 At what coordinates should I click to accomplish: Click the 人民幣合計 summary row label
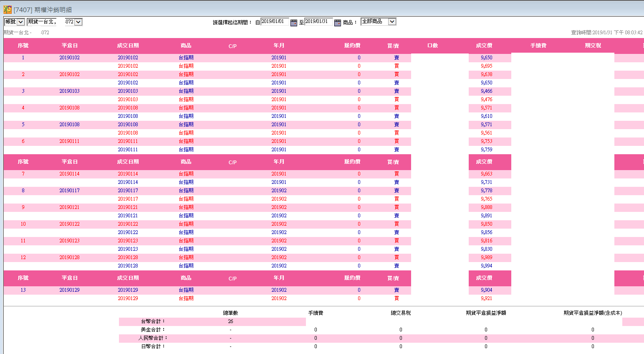click(x=153, y=338)
